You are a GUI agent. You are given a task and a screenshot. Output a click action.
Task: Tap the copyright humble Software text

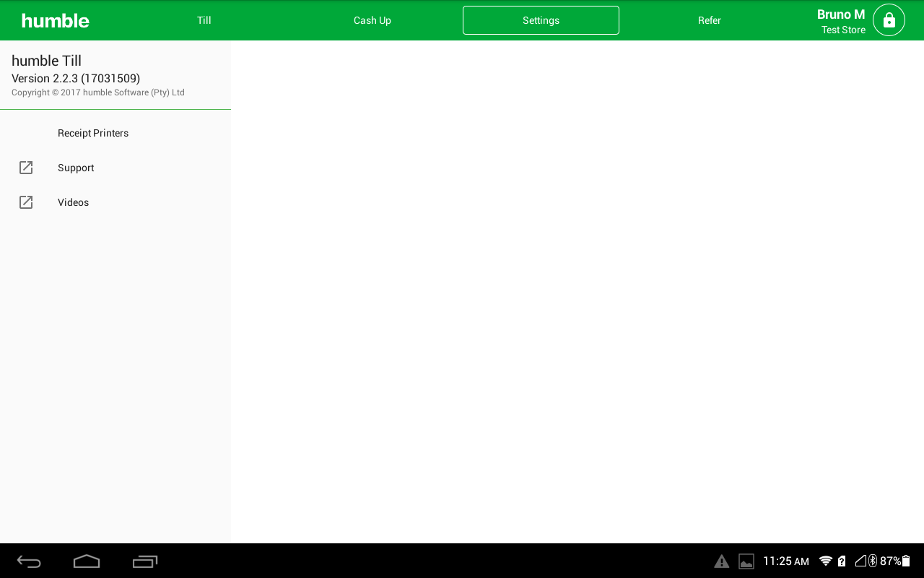[98, 92]
